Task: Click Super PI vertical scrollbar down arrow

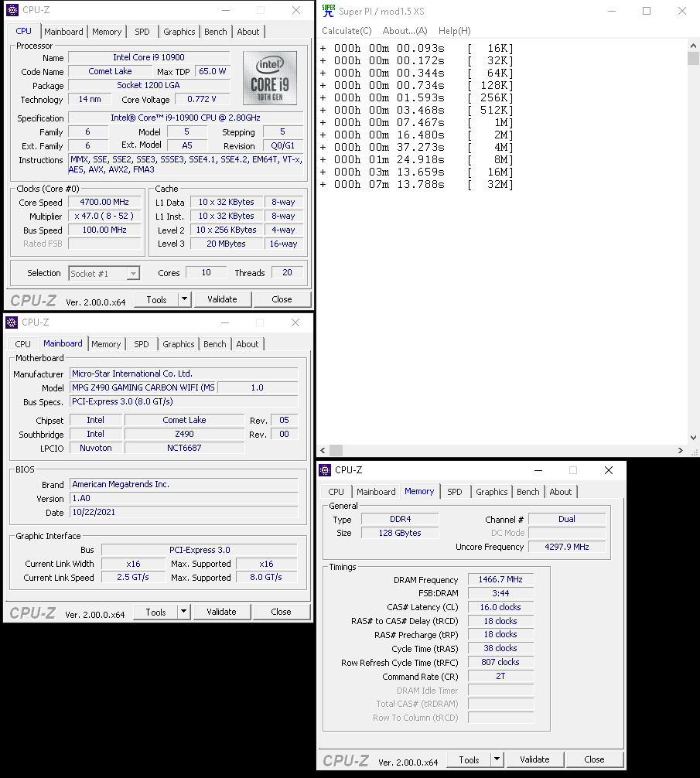Action: click(x=693, y=438)
